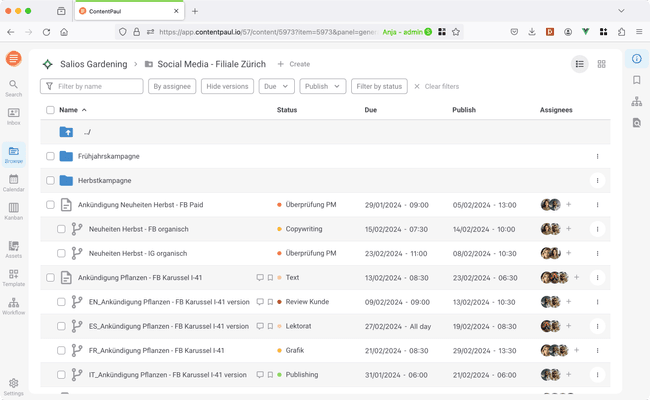Viewport: 650px width, 400px height.
Task: Open more options for Frühjahrskampagne folder
Action: pos(597,156)
